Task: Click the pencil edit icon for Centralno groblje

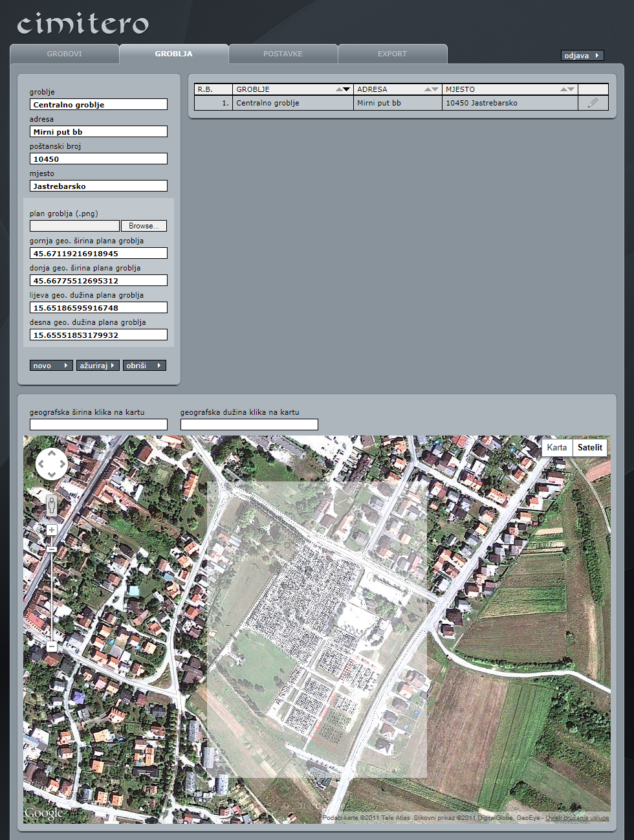Action: (593, 103)
